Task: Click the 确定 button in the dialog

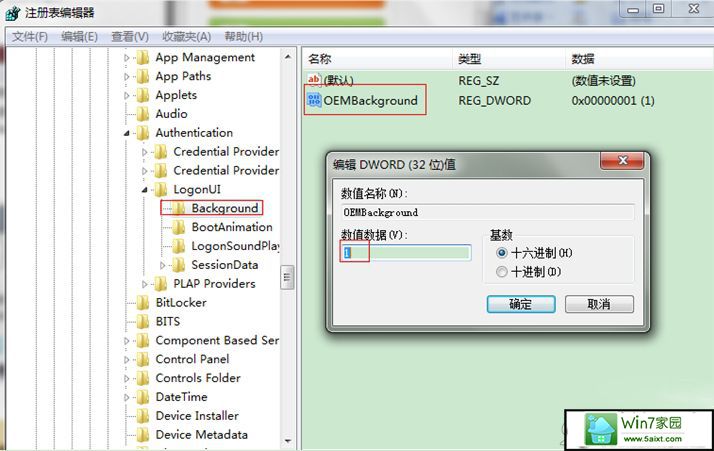Action: coord(521,304)
